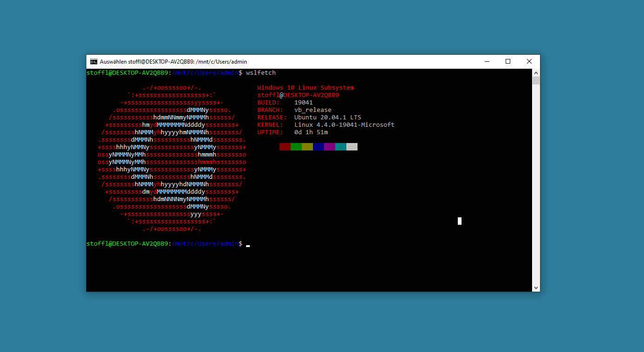Click the Ubuntu ASCII logo art
Image resolution: width=644 pixels, height=352 pixels.
172,158
